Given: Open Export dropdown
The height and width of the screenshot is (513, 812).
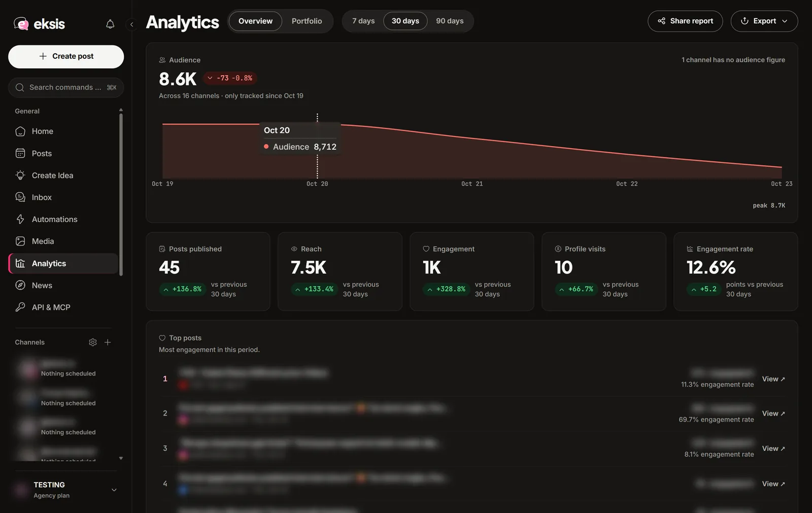Looking at the screenshot, I should click(764, 21).
